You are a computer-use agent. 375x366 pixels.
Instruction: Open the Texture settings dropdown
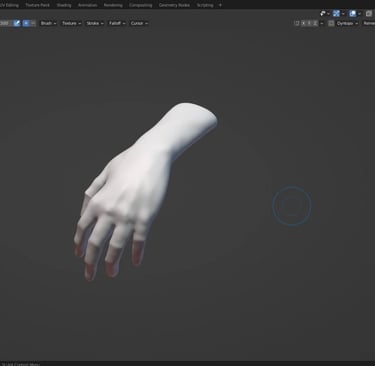coord(71,23)
